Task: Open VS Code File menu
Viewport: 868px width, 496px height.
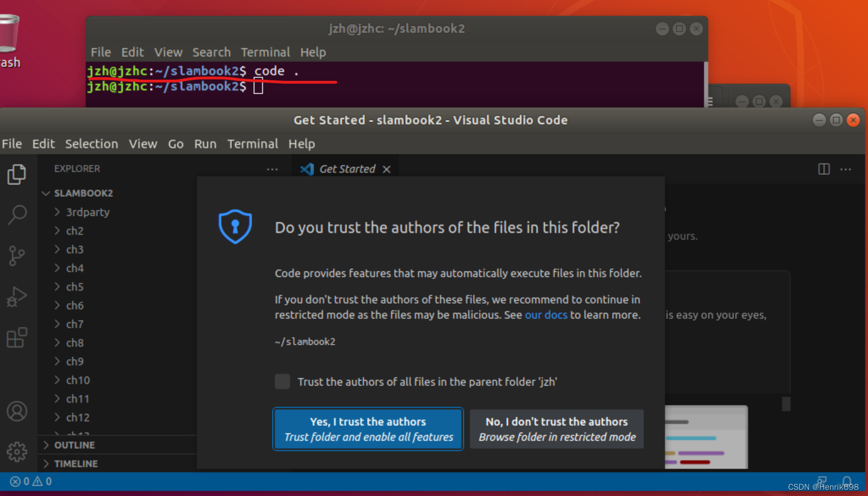Action: coord(12,144)
